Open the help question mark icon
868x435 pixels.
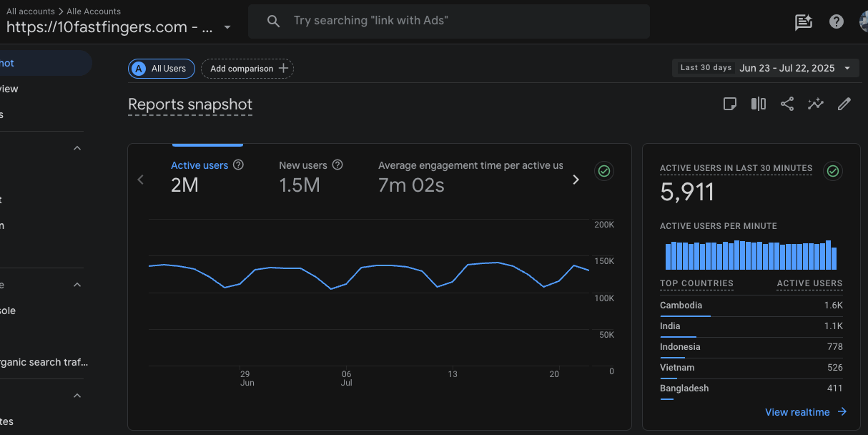coord(837,21)
